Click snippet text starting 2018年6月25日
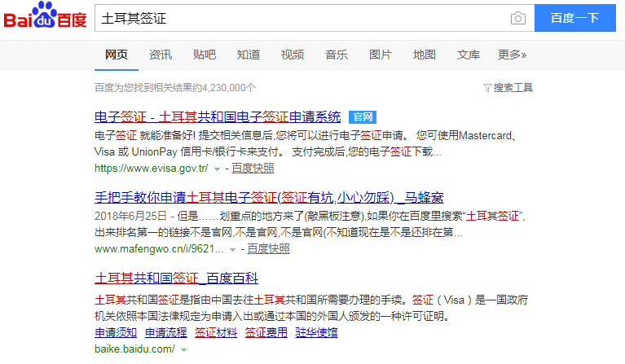The height and width of the screenshot is (364, 625). [310, 224]
